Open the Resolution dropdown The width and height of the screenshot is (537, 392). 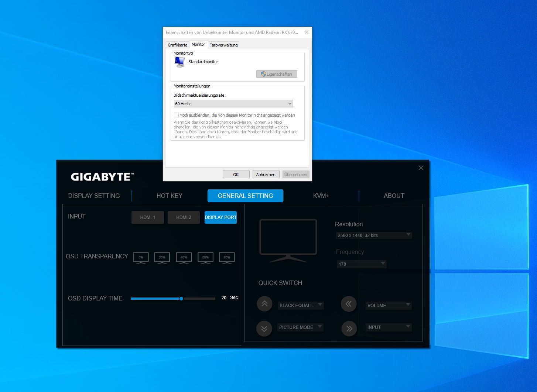(x=374, y=235)
